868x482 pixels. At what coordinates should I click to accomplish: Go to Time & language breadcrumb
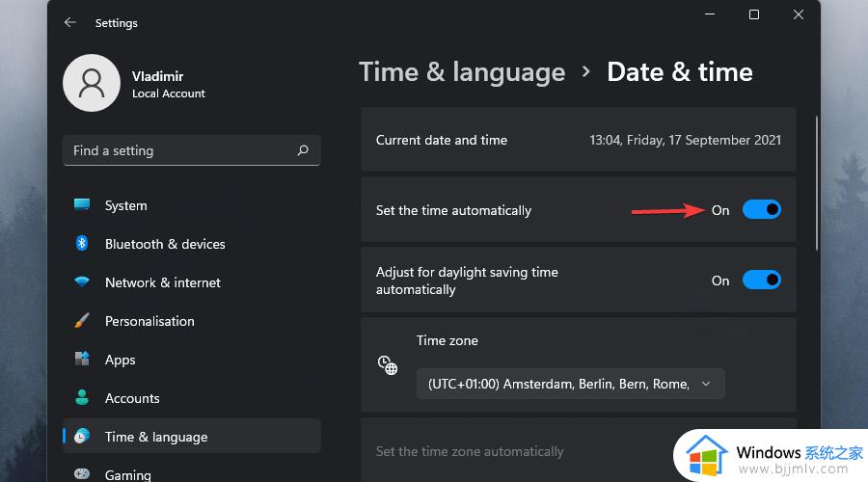pyautogui.click(x=462, y=72)
